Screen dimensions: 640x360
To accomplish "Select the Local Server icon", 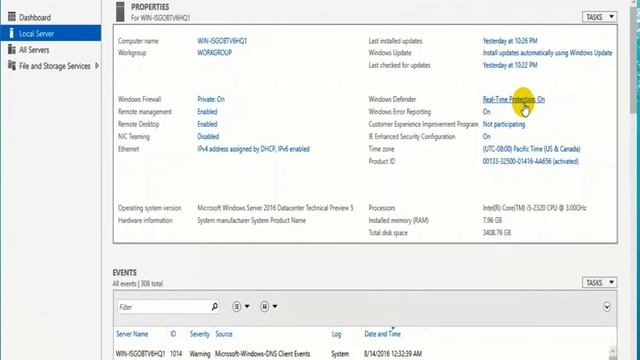I will [x=11, y=33].
